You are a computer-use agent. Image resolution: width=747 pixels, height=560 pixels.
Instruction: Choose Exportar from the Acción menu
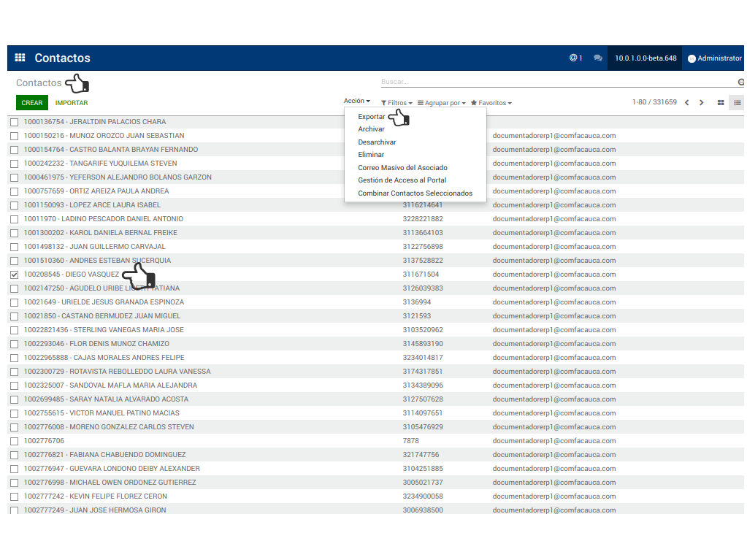(371, 117)
